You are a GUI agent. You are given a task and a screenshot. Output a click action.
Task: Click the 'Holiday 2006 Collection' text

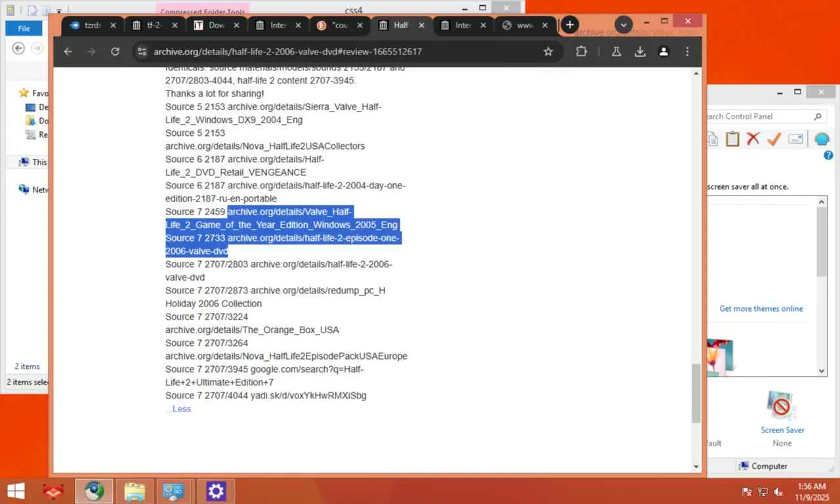(x=213, y=304)
